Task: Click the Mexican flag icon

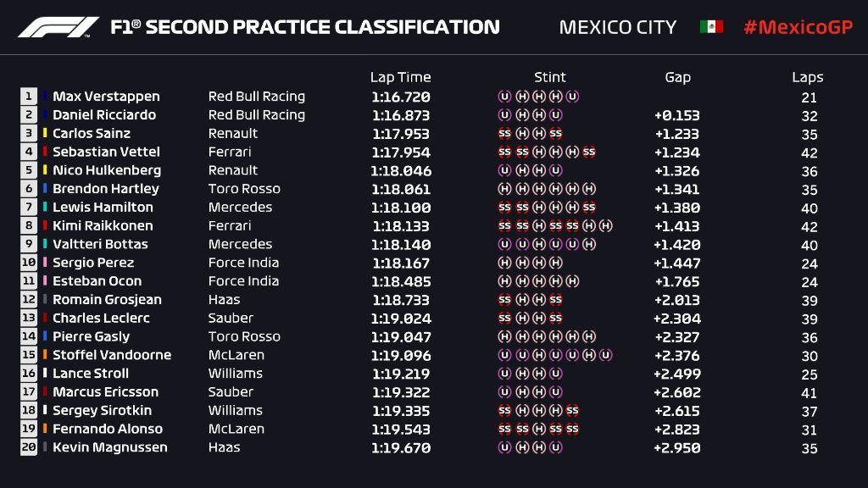Action: point(711,27)
